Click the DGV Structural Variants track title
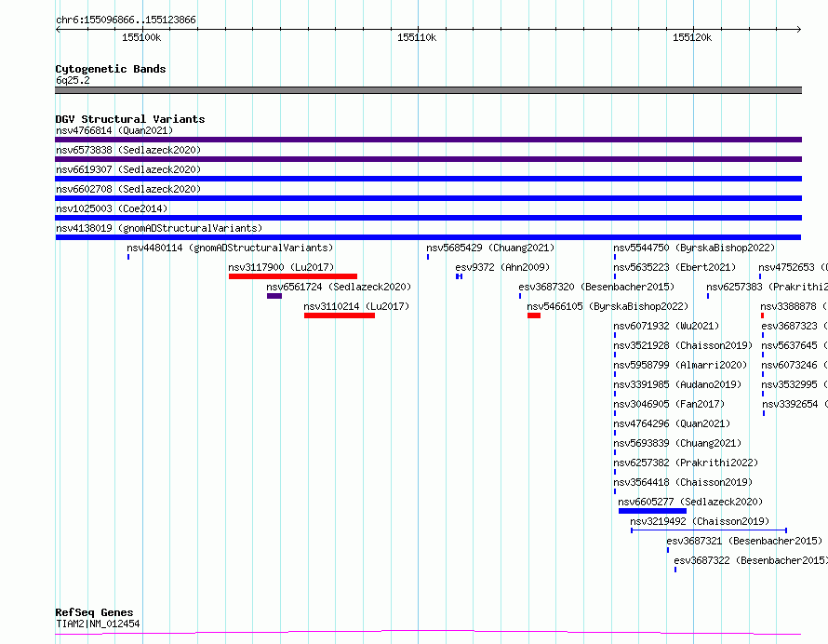Viewport: 828px width, 644px height. [x=130, y=119]
